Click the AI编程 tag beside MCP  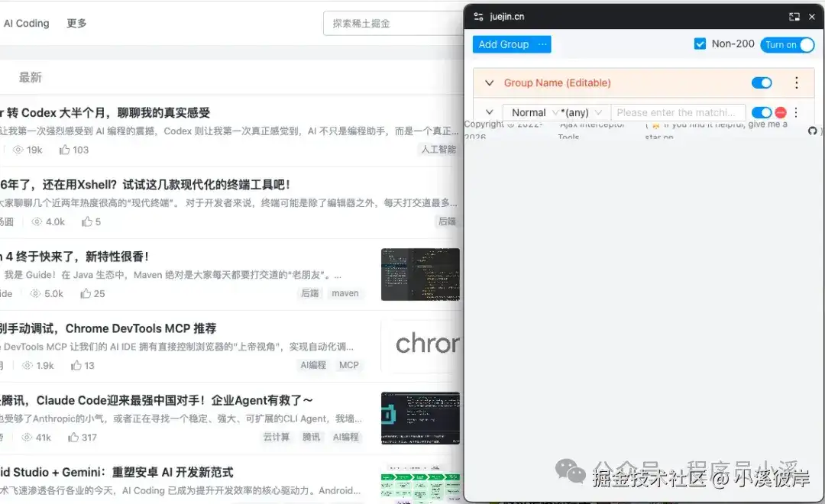pyautogui.click(x=313, y=365)
